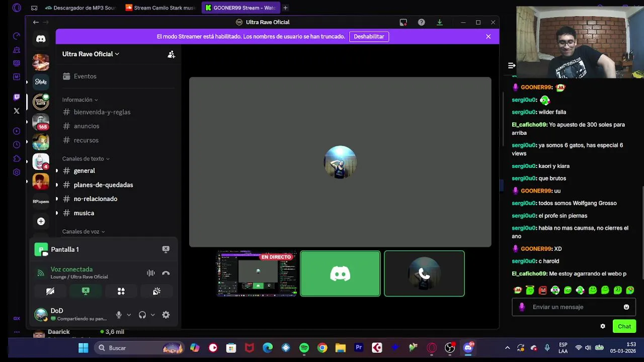Screen dimensions: 644x362
Task: Select green Discord logo participant tile
Action: pyautogui.click(x=340, y=274)
